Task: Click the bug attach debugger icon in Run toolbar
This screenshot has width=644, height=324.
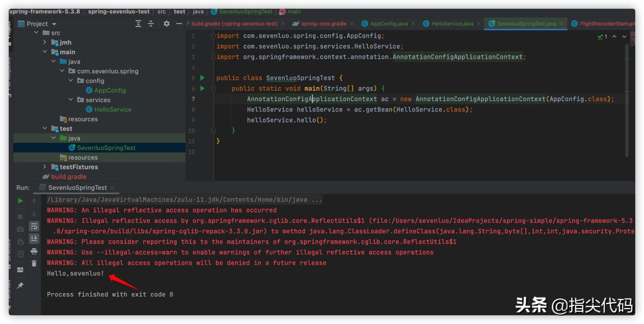Action: coord(20,242)
